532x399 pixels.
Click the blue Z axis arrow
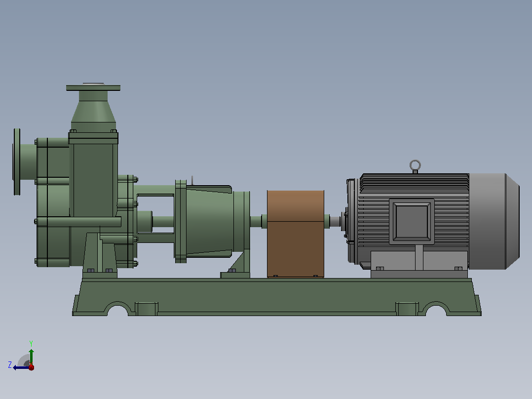pos(20,367)
